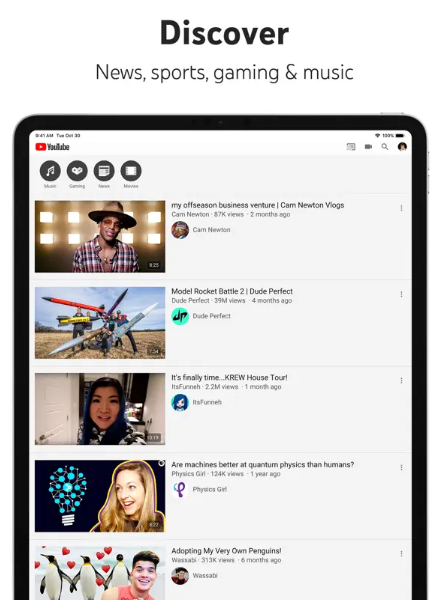Open the account profile avatar
Screen dimensions: 443x600
point(402,147)
